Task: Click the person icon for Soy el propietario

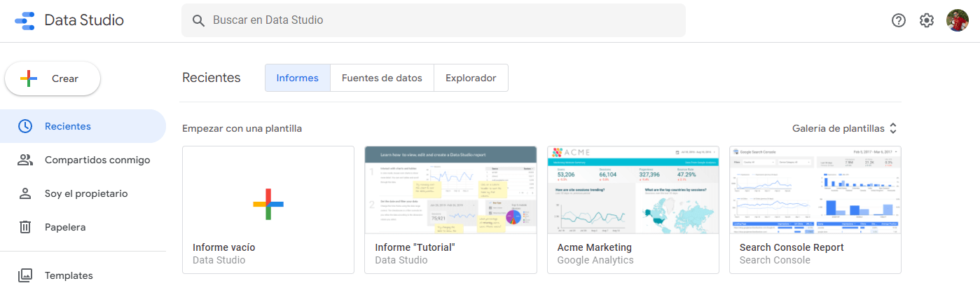Action: [x=25, y=193]
